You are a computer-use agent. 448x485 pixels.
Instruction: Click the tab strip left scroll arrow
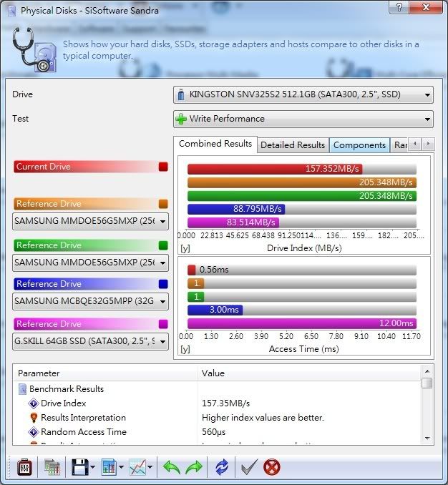tap(415, 144)
